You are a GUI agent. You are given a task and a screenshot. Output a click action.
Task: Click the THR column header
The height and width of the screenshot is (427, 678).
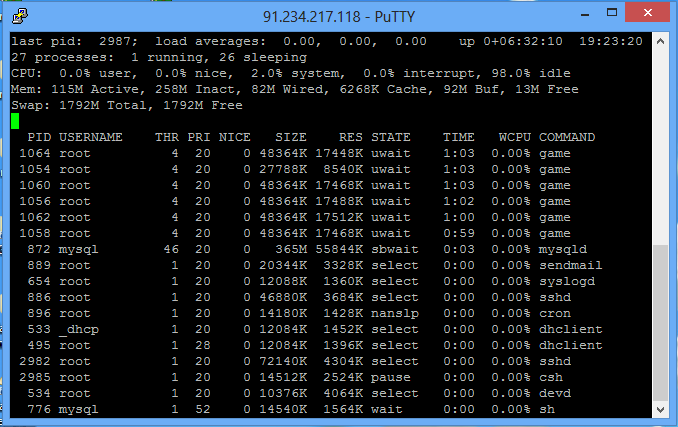167,137
